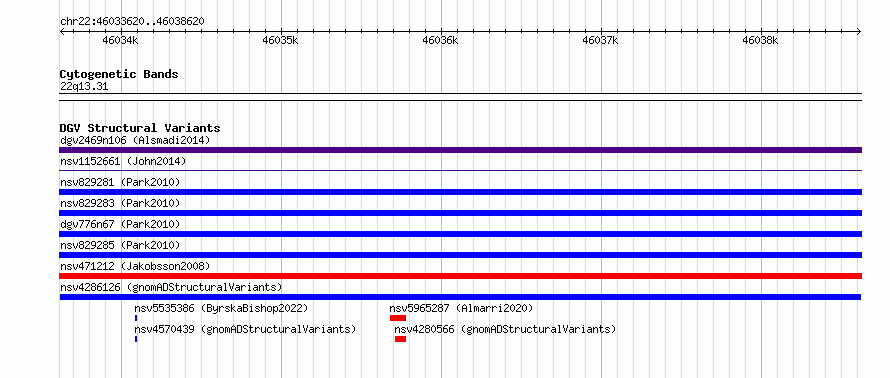Select the Cytogenetic Bands track title
Image resolution: width=890 pixels, height=378 pixels.
[x=119, y=74]
